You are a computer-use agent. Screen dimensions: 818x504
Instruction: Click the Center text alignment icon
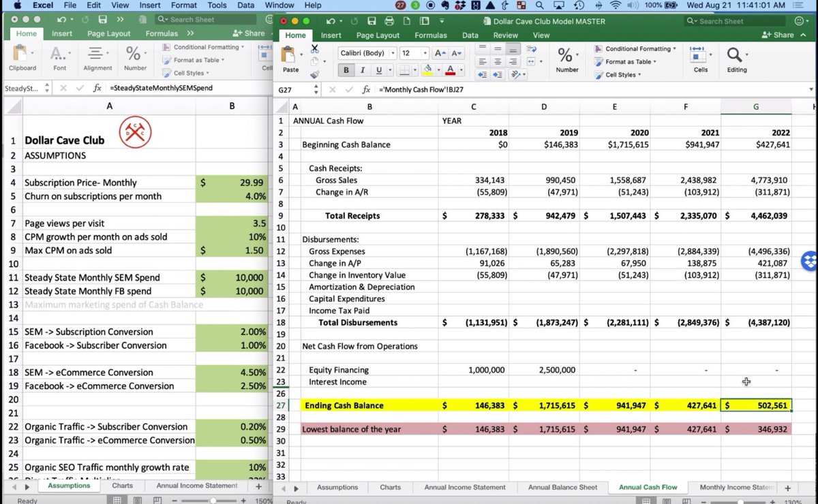498,61
